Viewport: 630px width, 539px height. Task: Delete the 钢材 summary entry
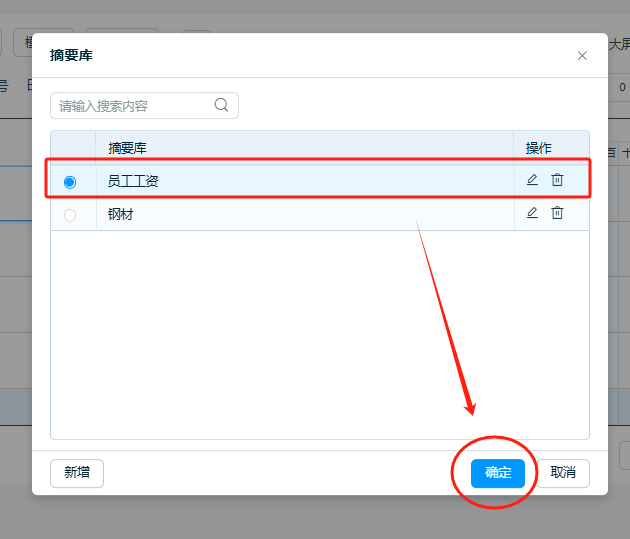click(557, 213)
